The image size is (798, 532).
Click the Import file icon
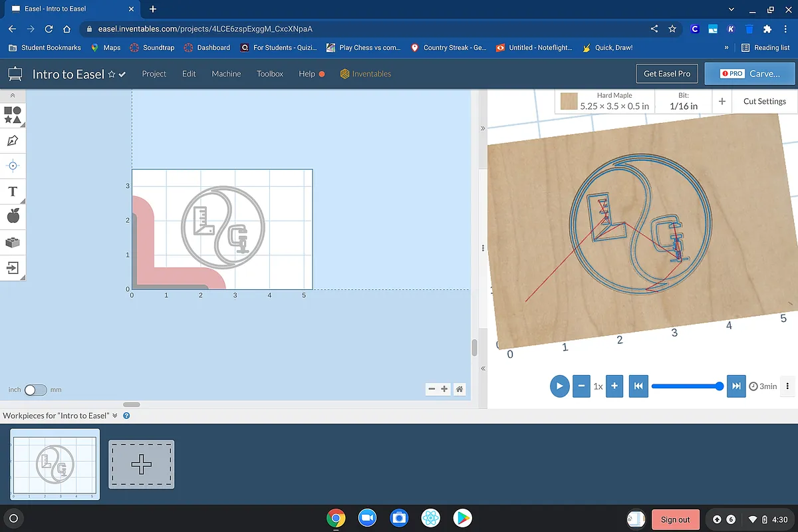coord(13,268)
